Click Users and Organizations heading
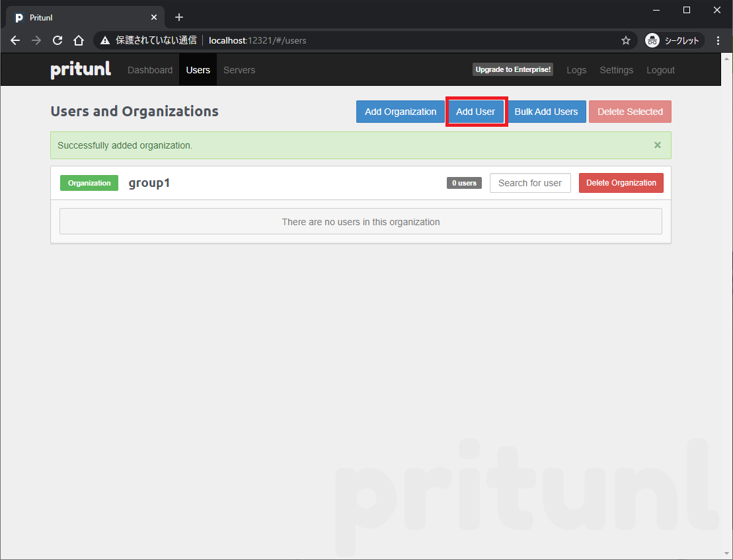Screen dimensions: 733x560 pos(135,111)
